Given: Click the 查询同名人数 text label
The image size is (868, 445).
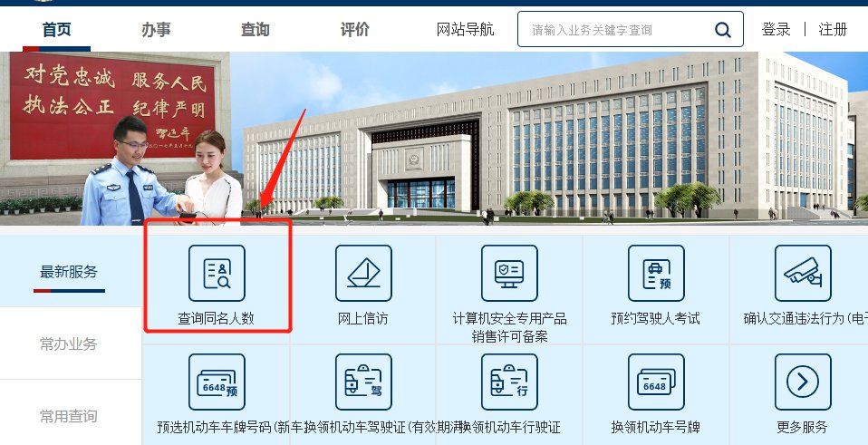Looking at the screenshot, I should point(216,318).
